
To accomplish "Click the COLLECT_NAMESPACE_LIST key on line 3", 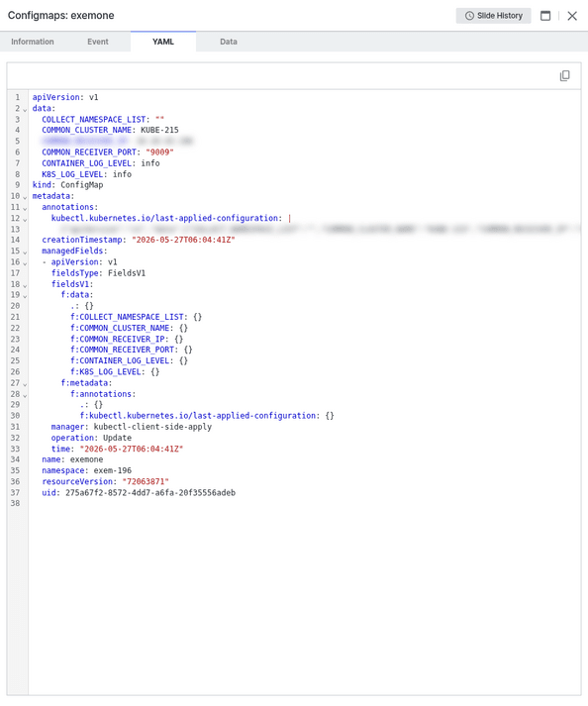I will 94,120.
